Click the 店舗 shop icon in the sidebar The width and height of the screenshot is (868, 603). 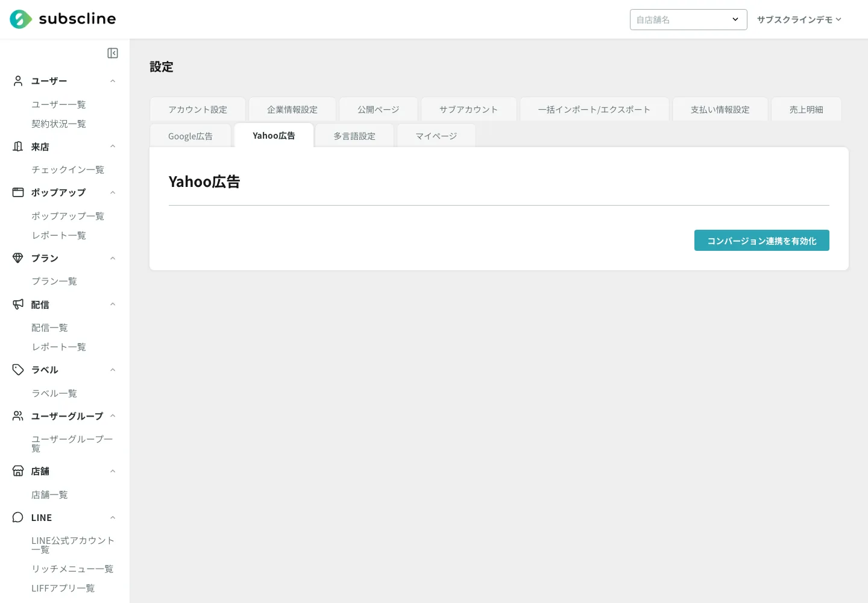18,471
